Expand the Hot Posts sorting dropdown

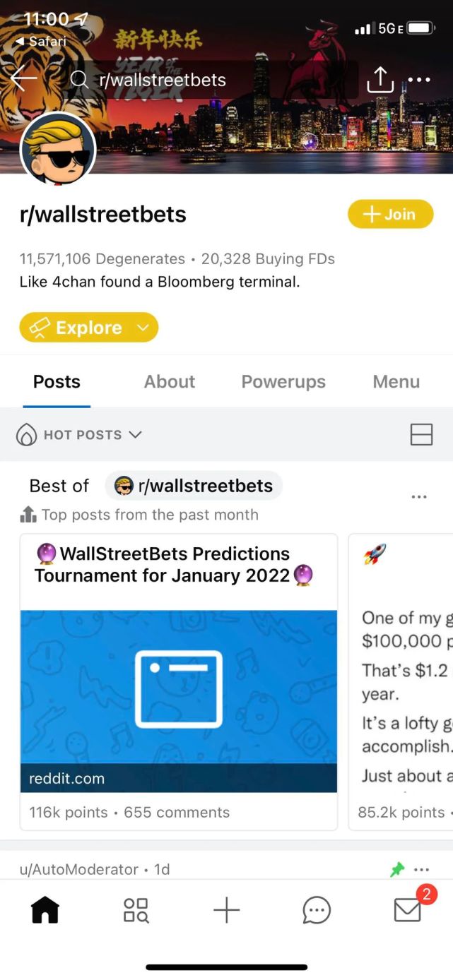coord(78,435)
